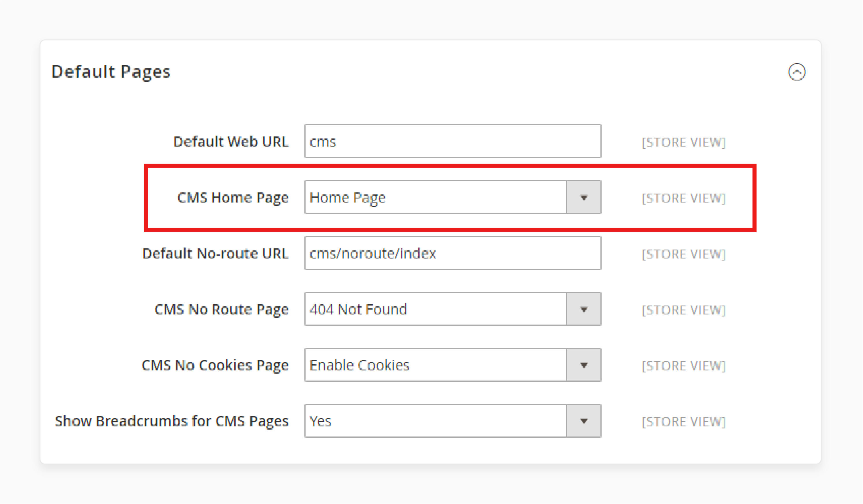Click the Default Web URL input field
Screen dimensions: 863x504
pyautogui.click(x=453, y=141)
